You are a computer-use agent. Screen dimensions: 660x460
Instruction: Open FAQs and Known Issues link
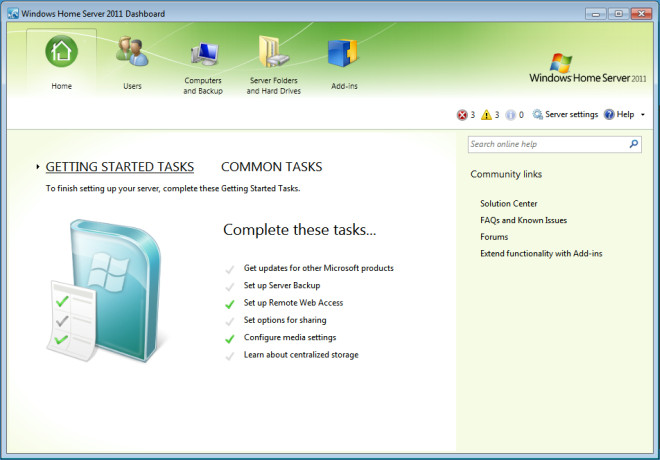[523, 220]
